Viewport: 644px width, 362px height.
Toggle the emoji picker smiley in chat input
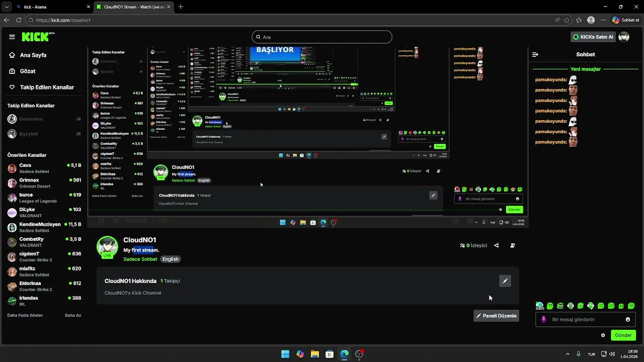click(x=628, y=319)
